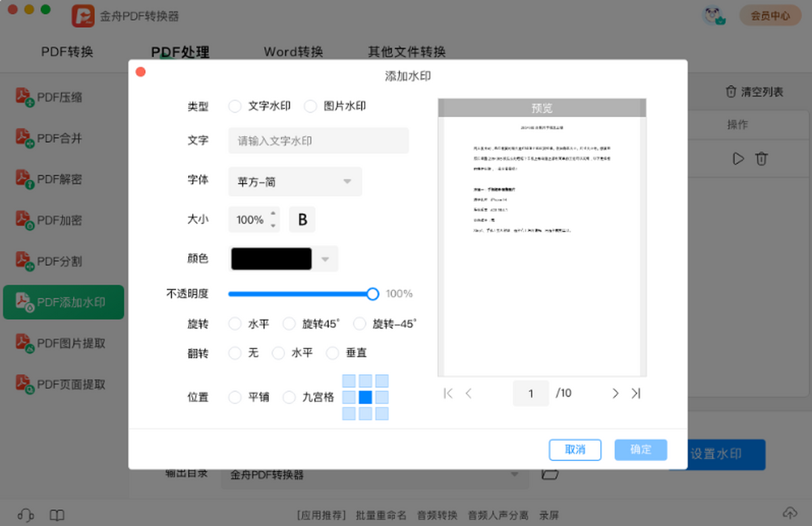Open the output folder icon
Screen dimensions: 812x526
pos(550,474)
